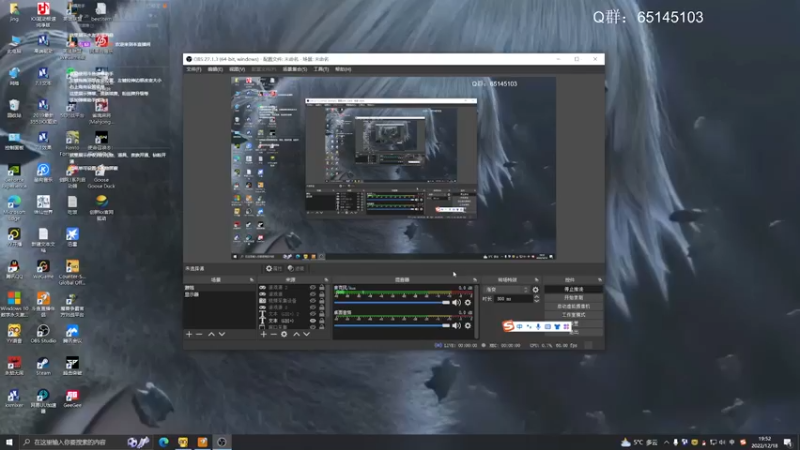Pop out the Controls dock panel

599,280
